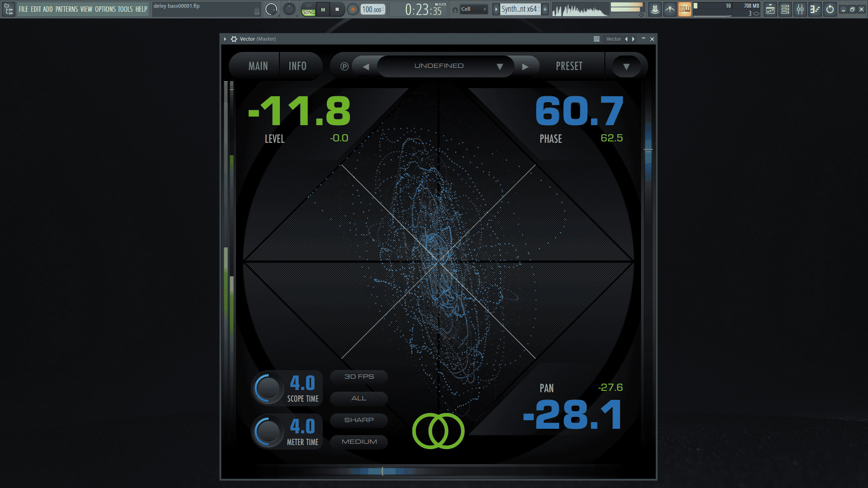868x488 pixels.
Task: Toggle the 30 FPS button
Action: [359, 376]
